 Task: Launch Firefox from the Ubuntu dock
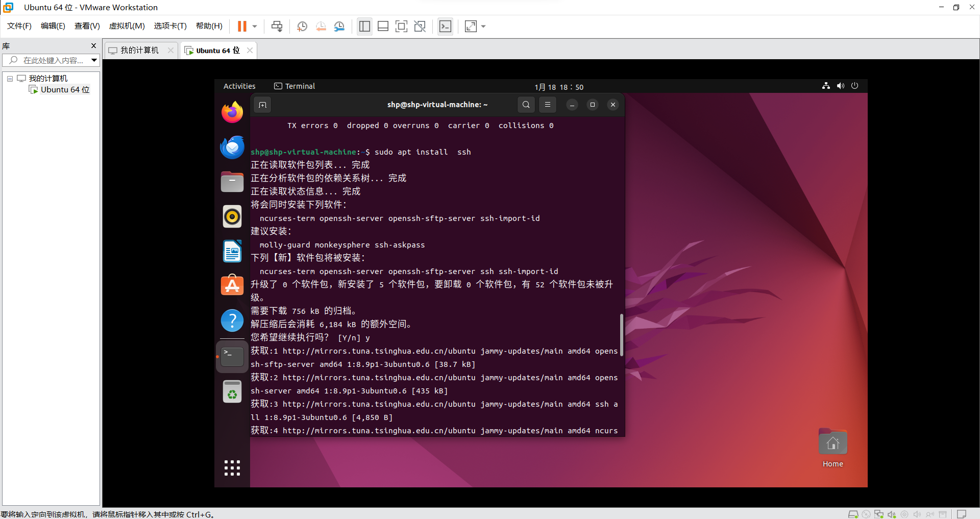(232, 112)
